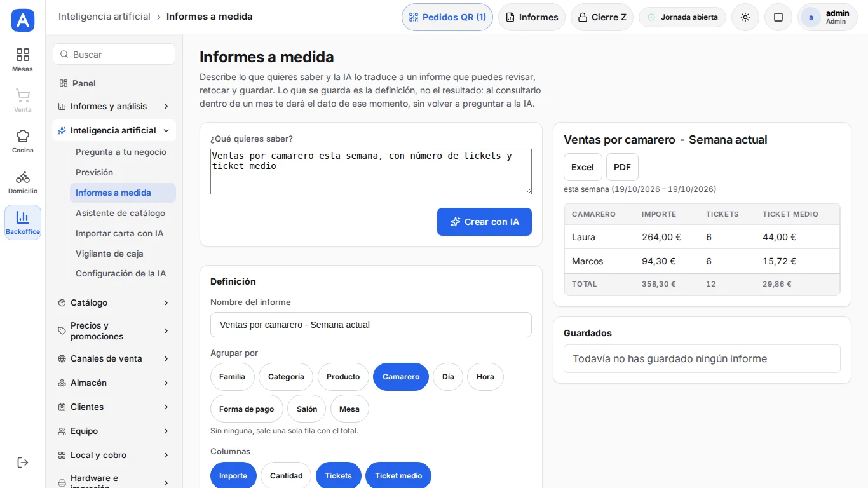This screenshot has width=868, height=488.
Task: Click the Jornada abierta status pill
Action: 682,17
